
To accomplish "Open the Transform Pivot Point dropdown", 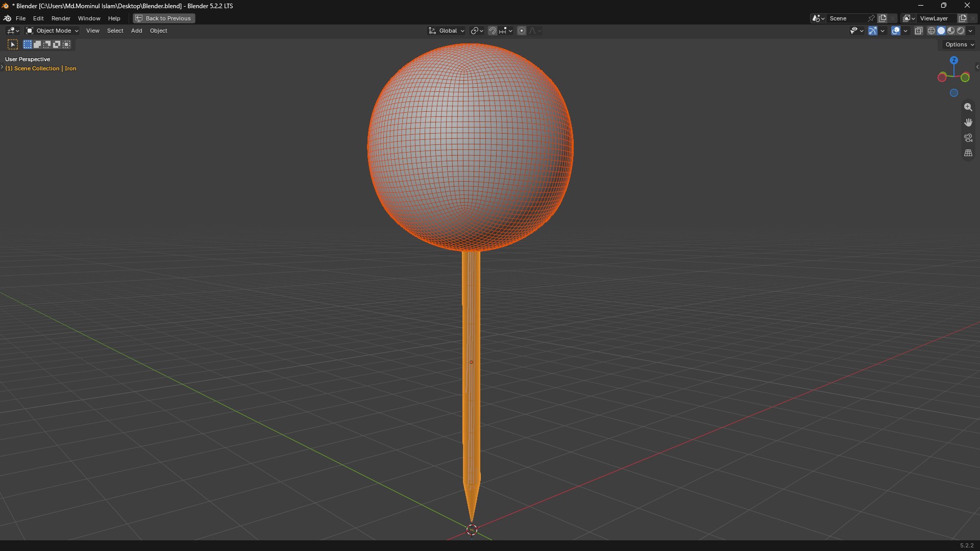I will 477,31.
